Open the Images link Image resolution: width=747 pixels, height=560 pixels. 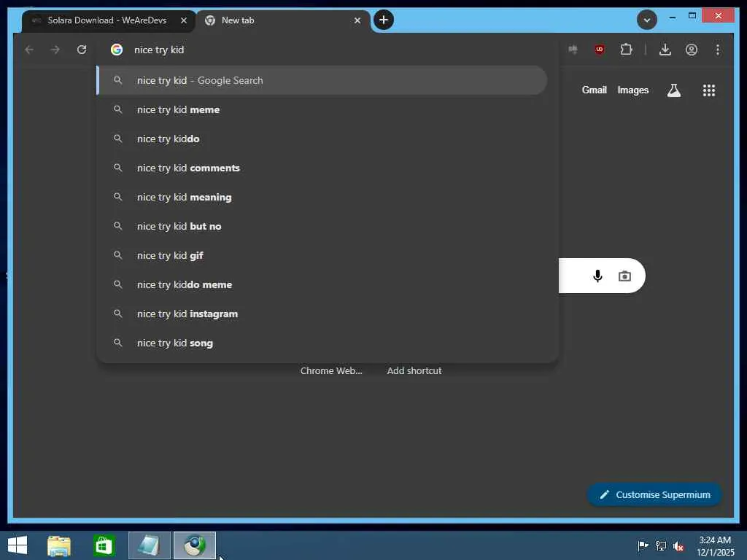632,90
